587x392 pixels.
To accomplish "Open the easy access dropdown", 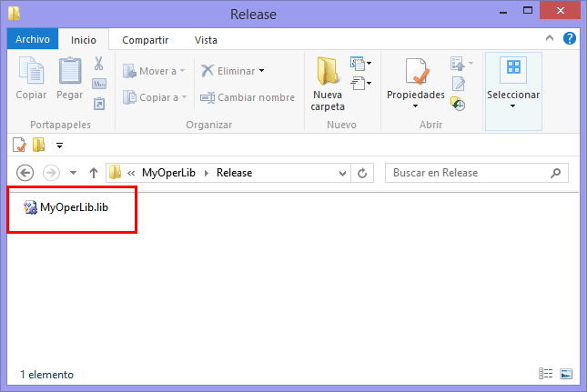I will (x=361, y=83).
